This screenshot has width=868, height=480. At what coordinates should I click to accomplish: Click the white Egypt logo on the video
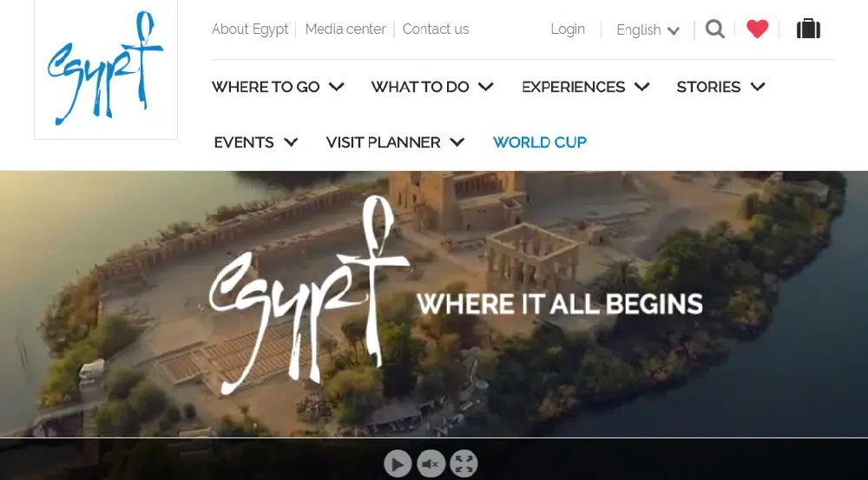pyautogui.click(x=309, y=296)
